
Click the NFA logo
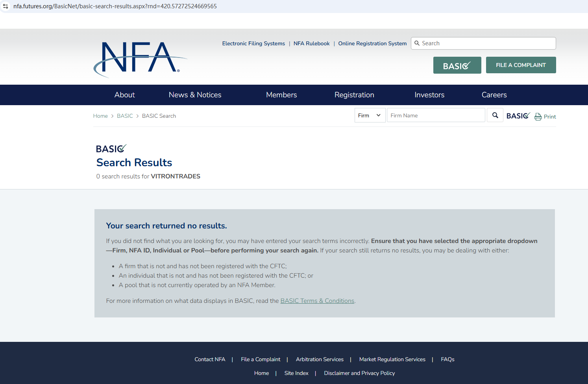[x=140, y=58]
